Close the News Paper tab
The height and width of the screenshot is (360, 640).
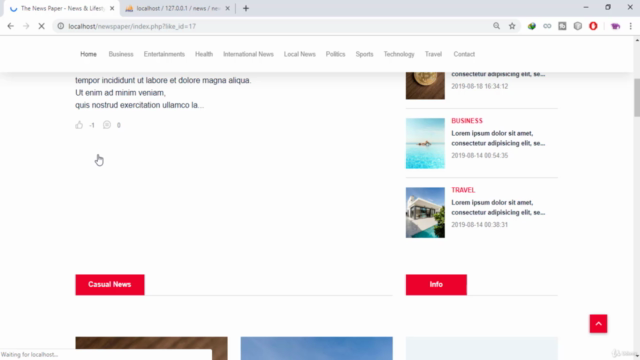pyautogui.click(x=112, y=8)
